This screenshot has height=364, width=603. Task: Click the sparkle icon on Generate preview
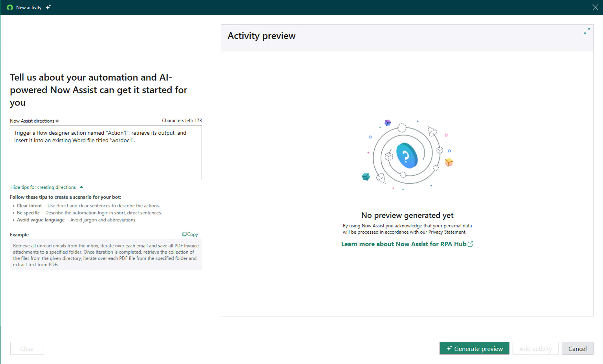tap(449, 348)
